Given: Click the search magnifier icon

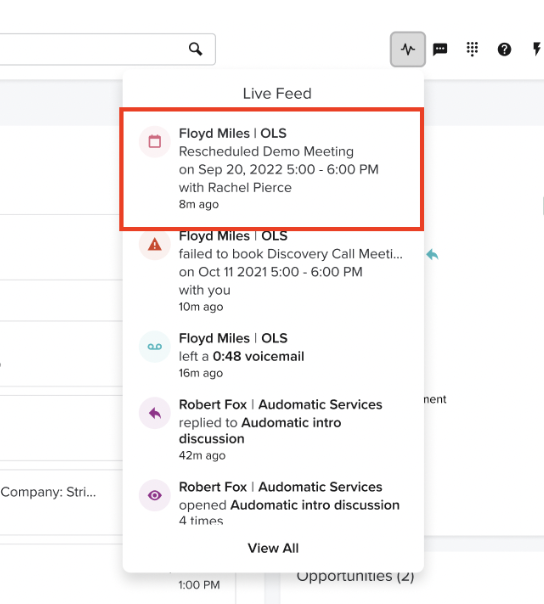Looking at the screenshot, I should [x=195, y=49].
